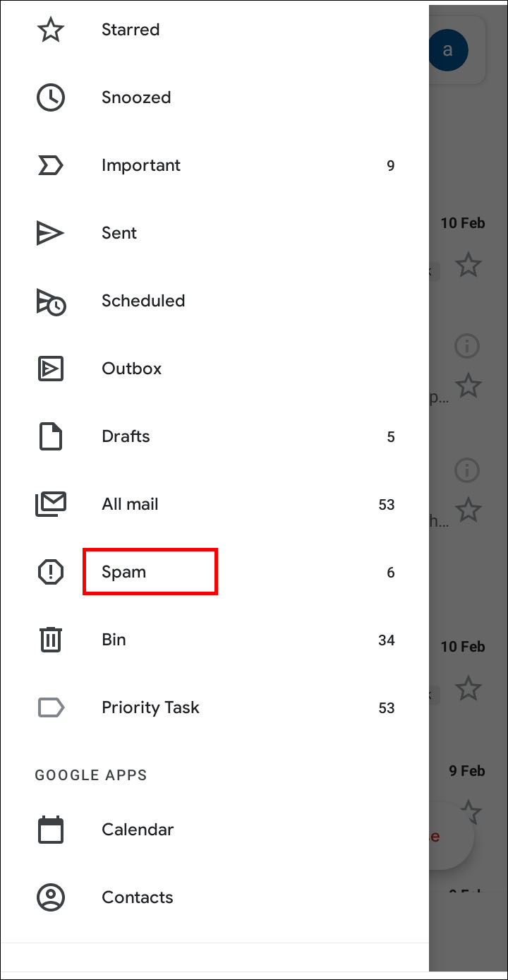
Task: Click the Bin trash can icon
Action: click(50, 640)
